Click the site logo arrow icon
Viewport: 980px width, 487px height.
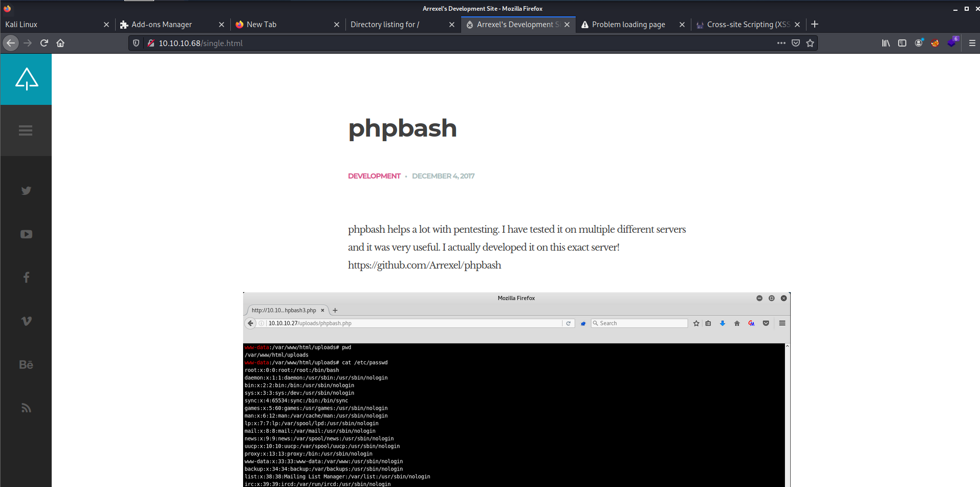tap(26, 79)
